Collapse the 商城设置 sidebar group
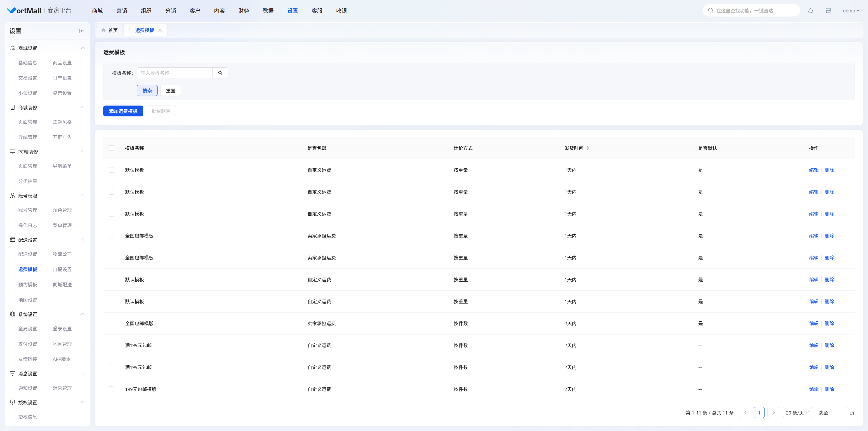This screenshot has height=431, width=868. (83, 48)
